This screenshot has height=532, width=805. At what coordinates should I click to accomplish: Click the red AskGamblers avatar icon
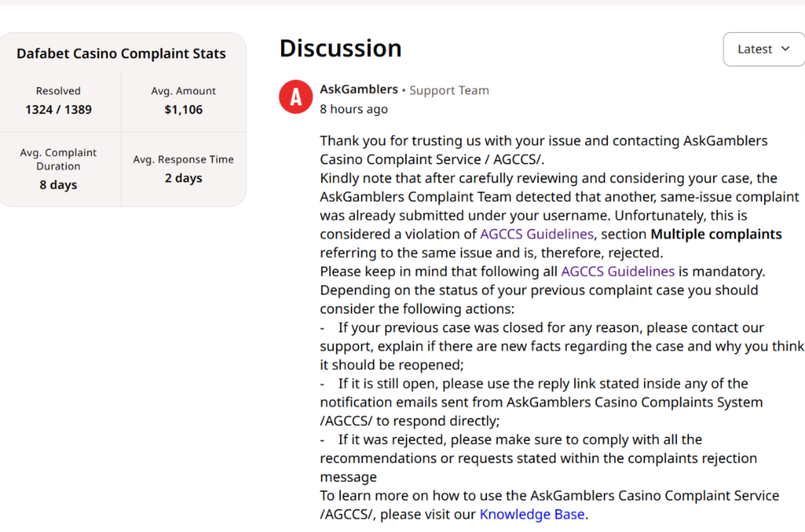click(295, 97)
